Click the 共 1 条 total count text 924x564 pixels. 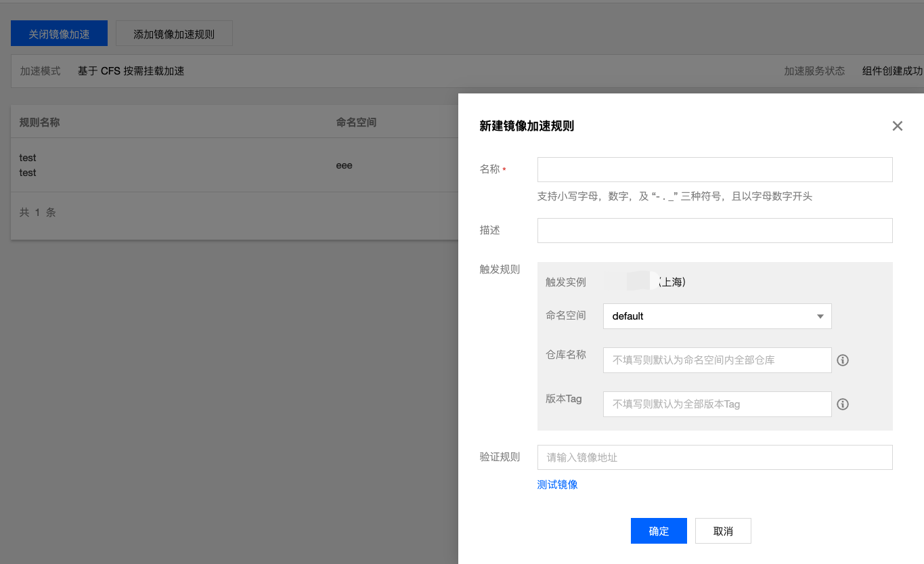38,213
